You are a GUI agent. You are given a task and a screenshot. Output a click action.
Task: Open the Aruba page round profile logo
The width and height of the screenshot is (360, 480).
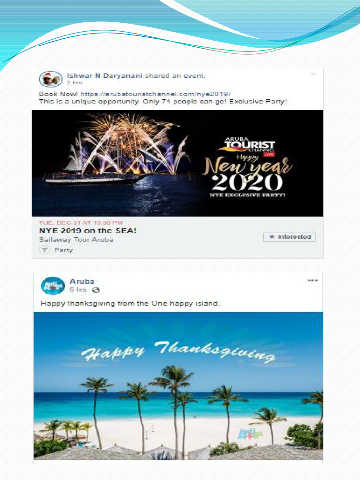[53, 286]
